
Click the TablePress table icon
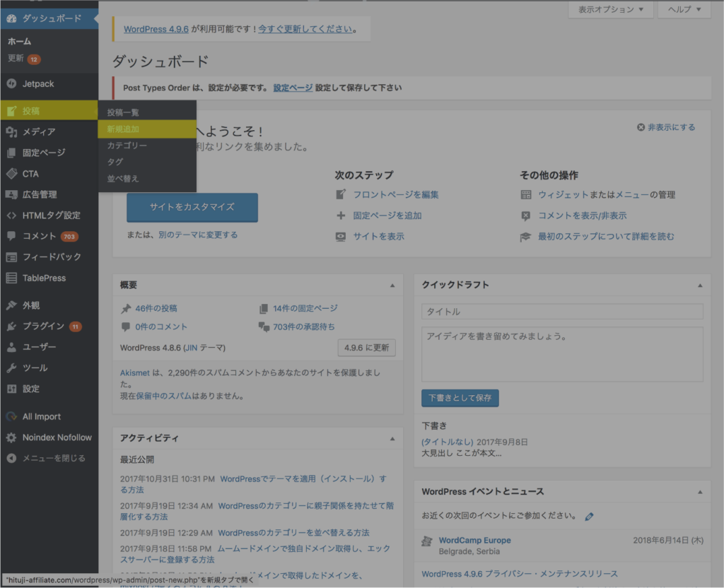[11, 278]
